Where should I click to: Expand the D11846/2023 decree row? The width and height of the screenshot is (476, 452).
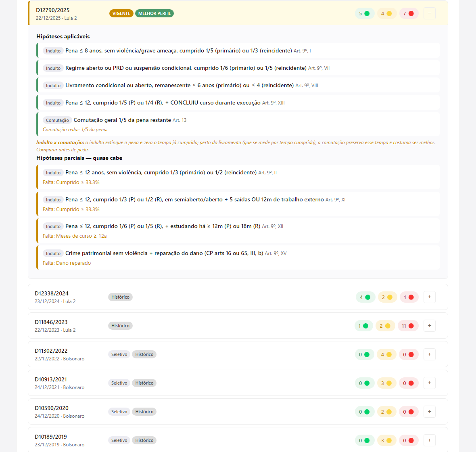(429, 326)
